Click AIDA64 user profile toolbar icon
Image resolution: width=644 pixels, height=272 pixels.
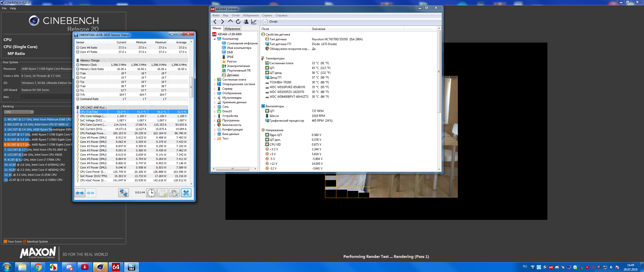coord(246,22)
